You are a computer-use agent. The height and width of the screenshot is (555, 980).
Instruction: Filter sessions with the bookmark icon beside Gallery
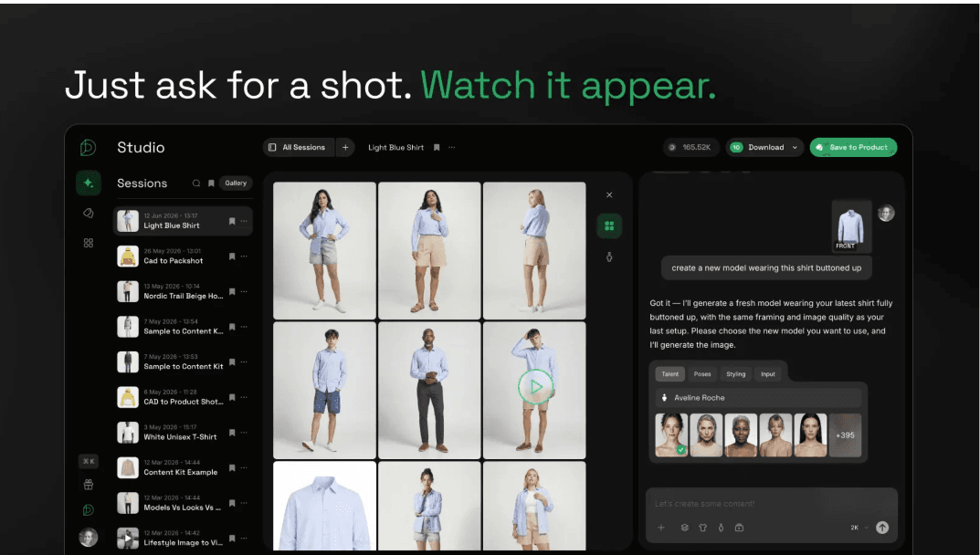click(x=211, y=183)
